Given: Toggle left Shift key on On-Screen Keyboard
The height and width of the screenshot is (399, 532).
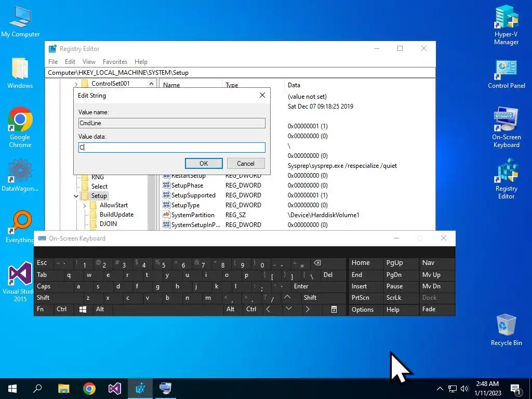Looking at the screenshot, I should point(58,298).
